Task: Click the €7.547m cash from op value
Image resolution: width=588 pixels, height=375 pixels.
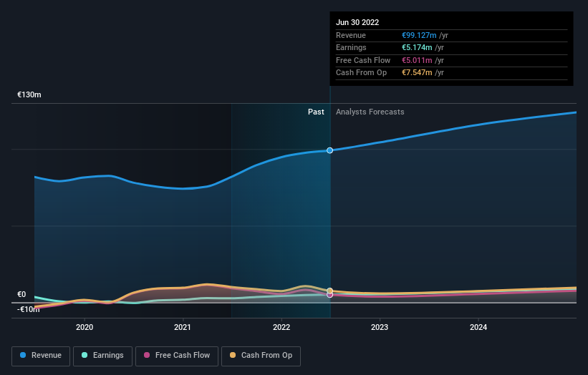Action: pos(417,73)
